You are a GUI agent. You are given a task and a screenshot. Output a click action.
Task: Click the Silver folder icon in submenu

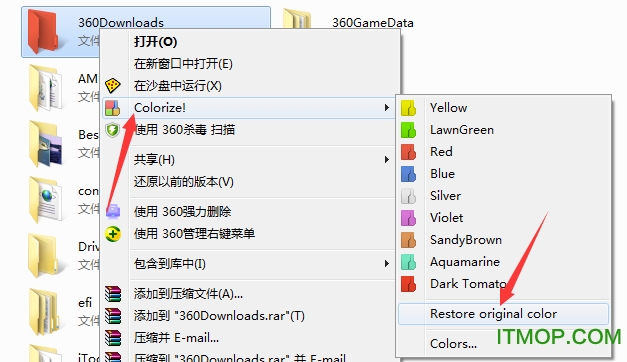tap(408, 196)
